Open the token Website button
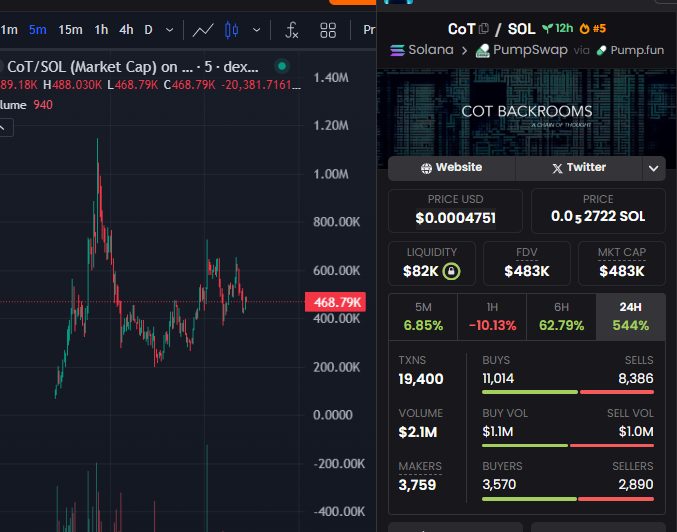Viewport: 677px width, 532px height. click(452, 168)
